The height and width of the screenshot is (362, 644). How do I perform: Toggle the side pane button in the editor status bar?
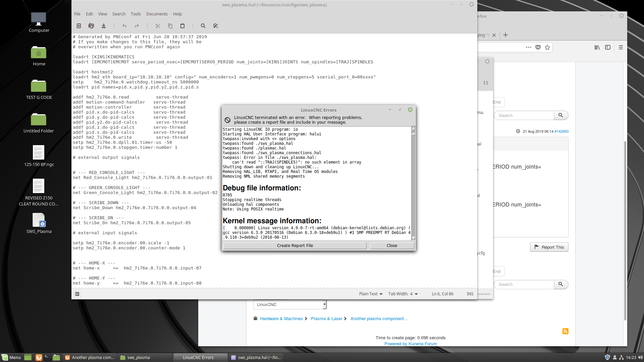[77, 294]
